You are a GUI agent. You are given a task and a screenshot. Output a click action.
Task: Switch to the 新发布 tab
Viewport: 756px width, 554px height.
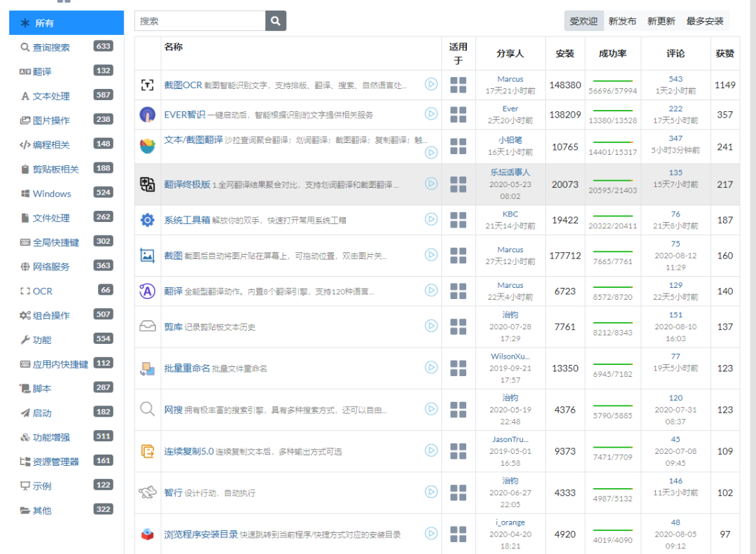(x=622, y=21)
